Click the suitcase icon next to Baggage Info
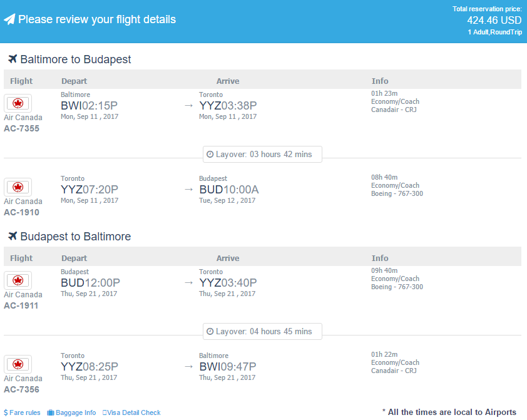 tap(51, 412)
